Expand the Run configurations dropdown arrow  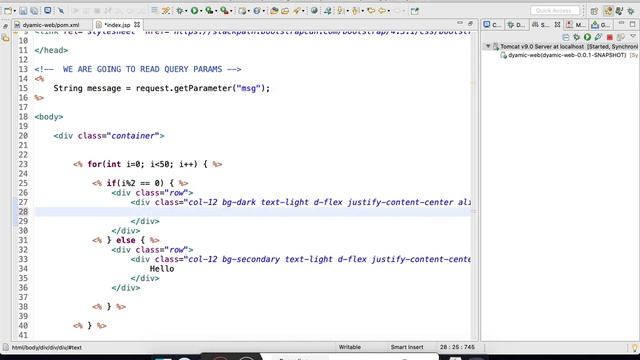201,11
